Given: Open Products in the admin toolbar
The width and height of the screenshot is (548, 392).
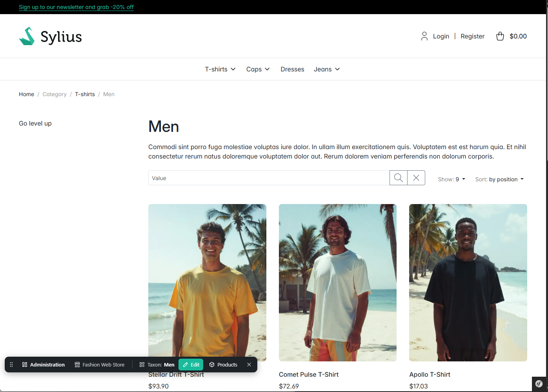Looking at the screenshot, I should coord(223,365).
